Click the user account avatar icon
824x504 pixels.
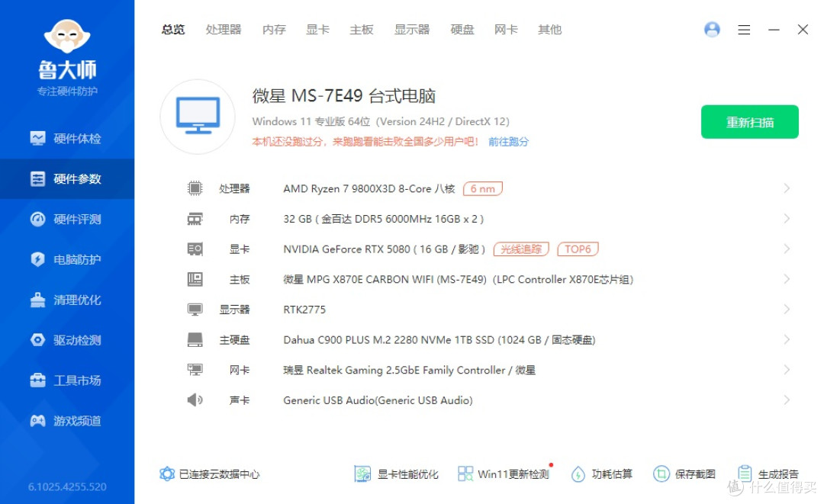click(x=712, y=30)
